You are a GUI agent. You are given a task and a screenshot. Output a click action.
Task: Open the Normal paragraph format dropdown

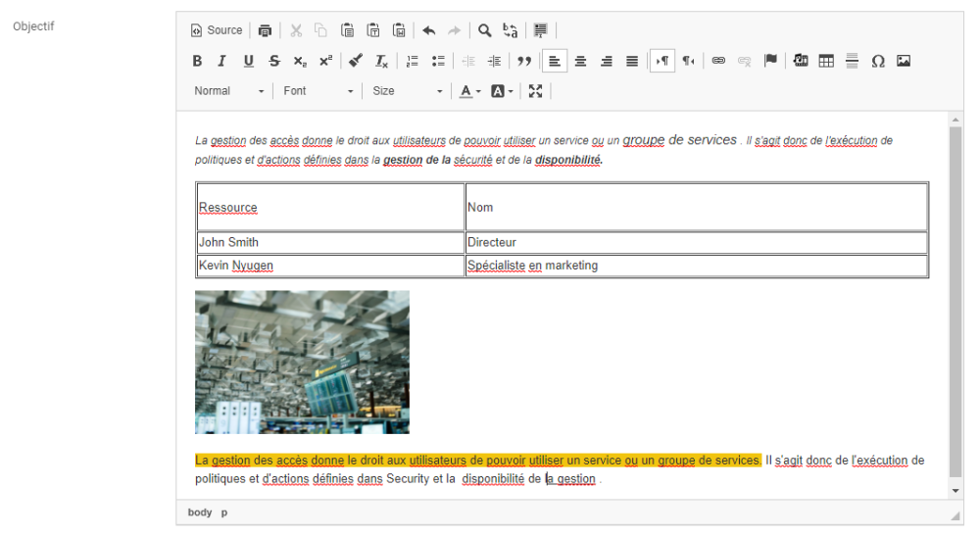[x=228, y=91]
